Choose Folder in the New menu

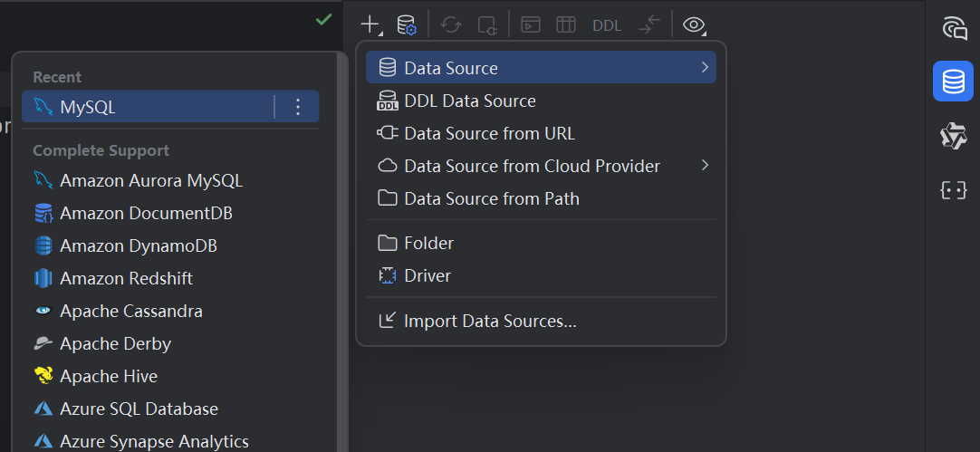(x=541, y=243)
